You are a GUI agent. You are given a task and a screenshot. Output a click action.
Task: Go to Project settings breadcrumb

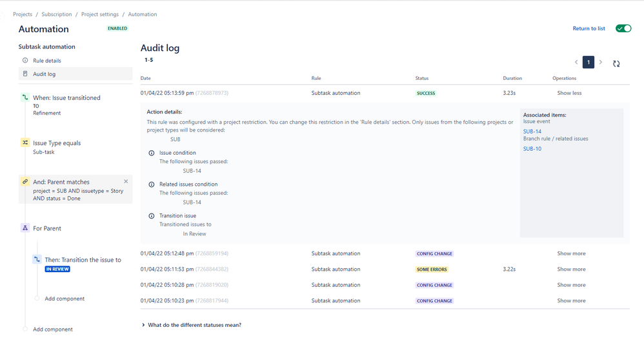(x=100, y=14)
